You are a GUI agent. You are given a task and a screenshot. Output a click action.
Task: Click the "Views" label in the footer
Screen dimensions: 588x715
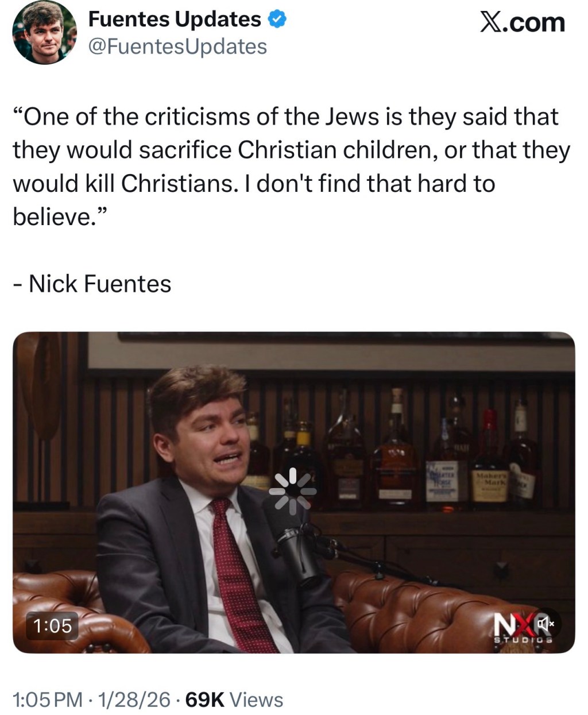256,699
